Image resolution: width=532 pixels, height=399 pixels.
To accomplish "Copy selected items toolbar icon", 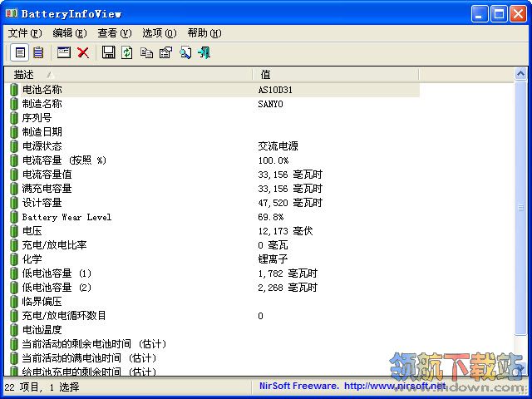I will tap(146, 53).
